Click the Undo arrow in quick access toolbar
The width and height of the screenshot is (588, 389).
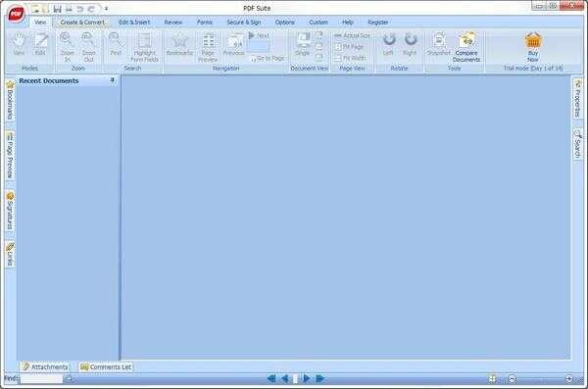click(80, 8)
